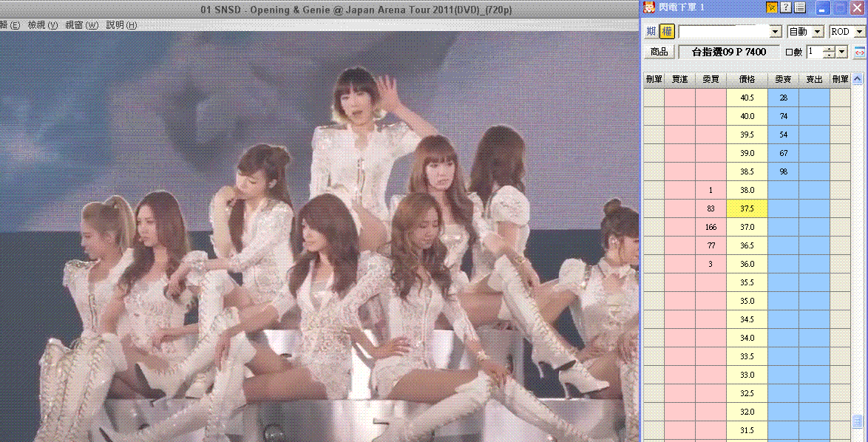Open the 說明(H) menu in video player
Viewport: 868px width, 442px height.
pyautogui.click(x=121, y=25)
